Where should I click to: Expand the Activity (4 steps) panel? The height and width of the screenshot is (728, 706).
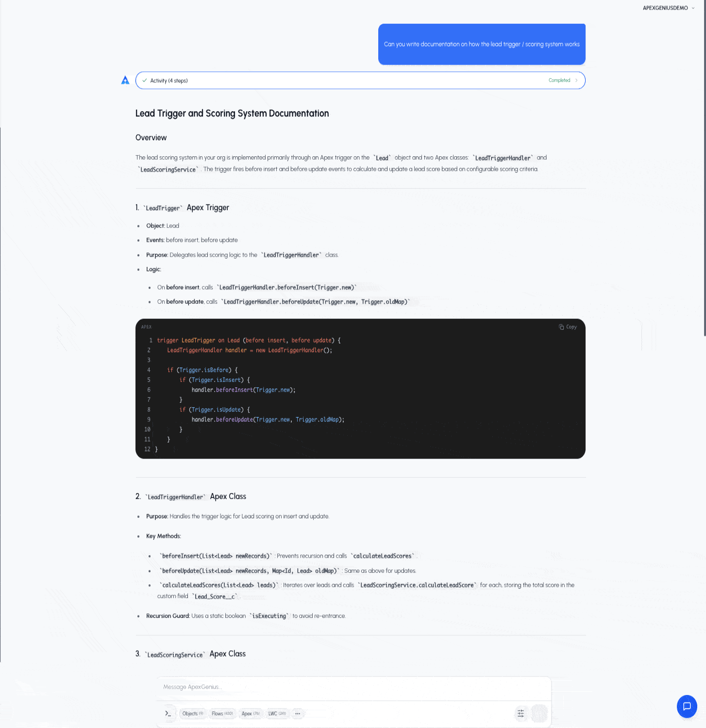(360, 81)
